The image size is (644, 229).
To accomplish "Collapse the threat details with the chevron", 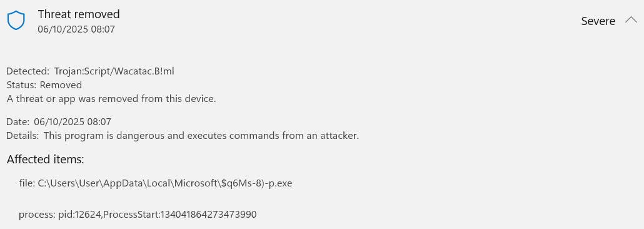I will (631, 20).
